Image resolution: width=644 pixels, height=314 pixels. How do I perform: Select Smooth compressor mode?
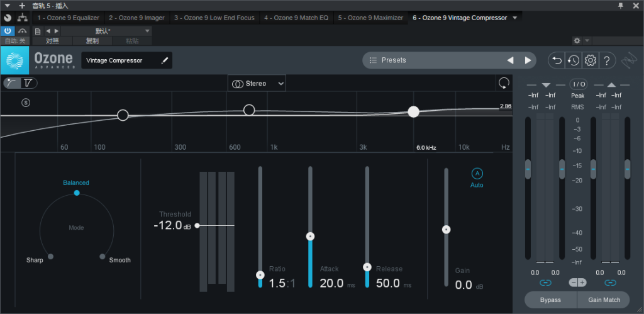tap(103, 257)
